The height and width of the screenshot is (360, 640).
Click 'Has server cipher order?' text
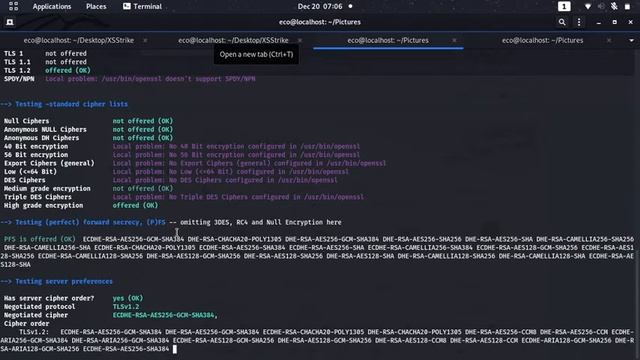point(49,298)
